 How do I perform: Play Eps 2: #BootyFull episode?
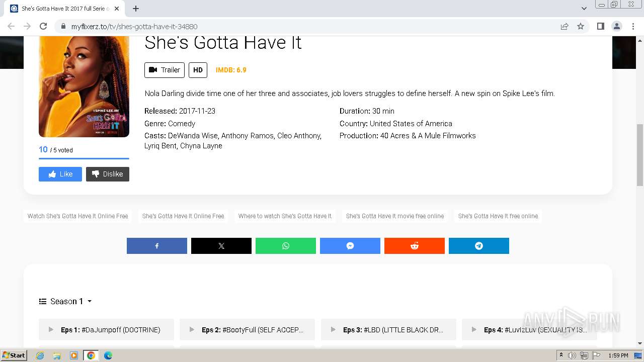pyautogui.click(x=247, y=330)
